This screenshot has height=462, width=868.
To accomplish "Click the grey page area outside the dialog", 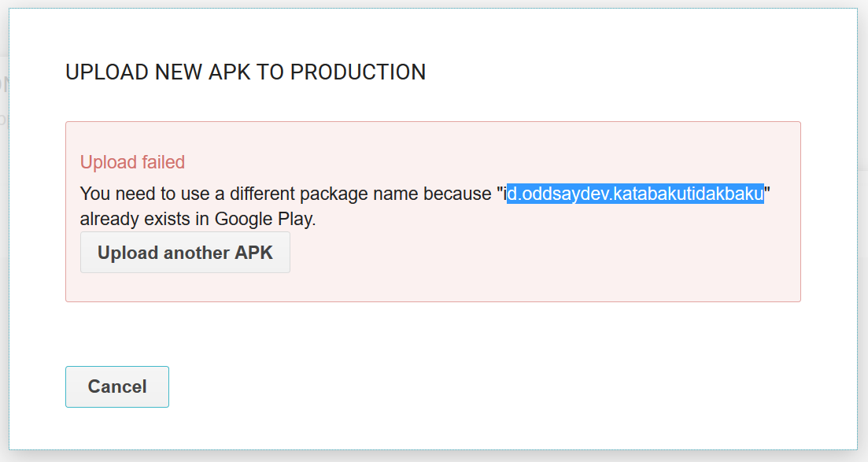I will coord(434,456).
